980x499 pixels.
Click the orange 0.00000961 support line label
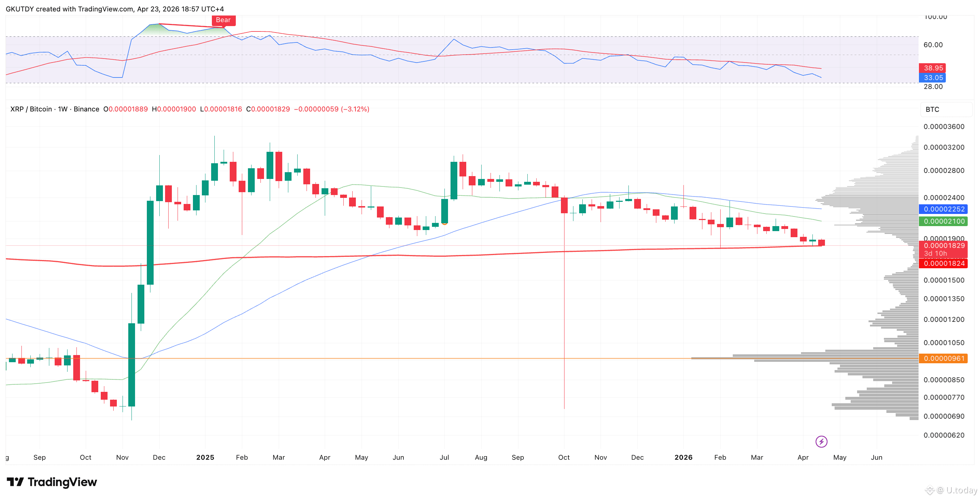944,359
